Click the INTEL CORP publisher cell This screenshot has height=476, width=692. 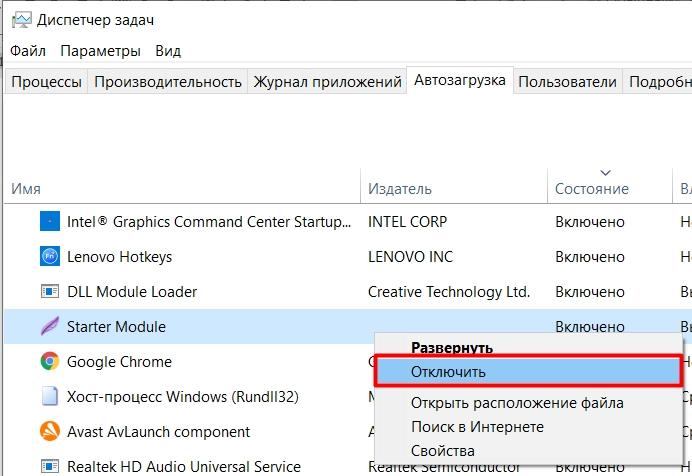(407, 221)
